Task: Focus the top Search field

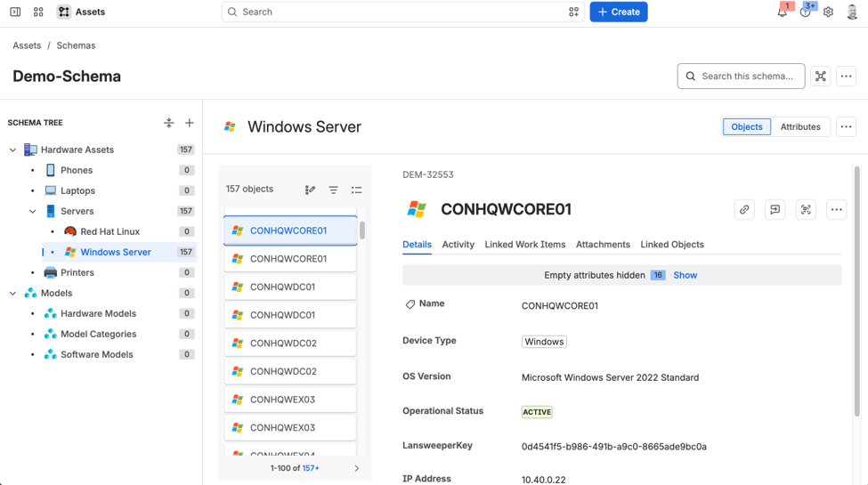Action: [x=402, y=12]
